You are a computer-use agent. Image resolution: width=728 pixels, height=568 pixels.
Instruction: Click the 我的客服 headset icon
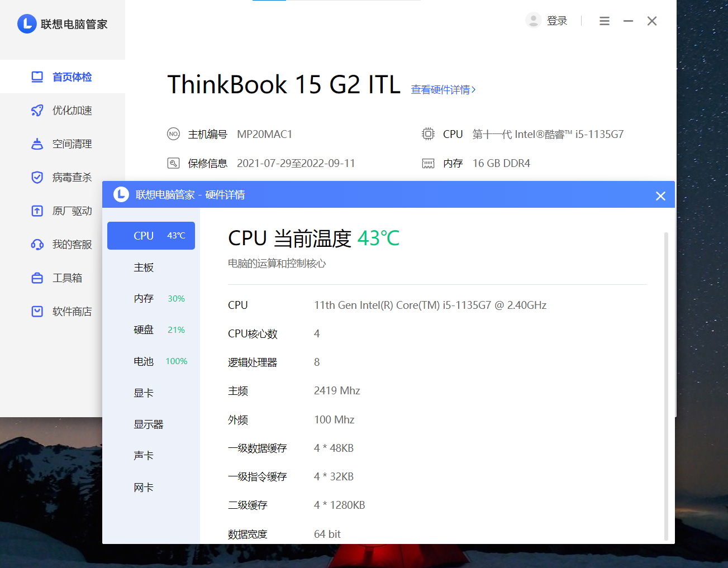point(37,245)
